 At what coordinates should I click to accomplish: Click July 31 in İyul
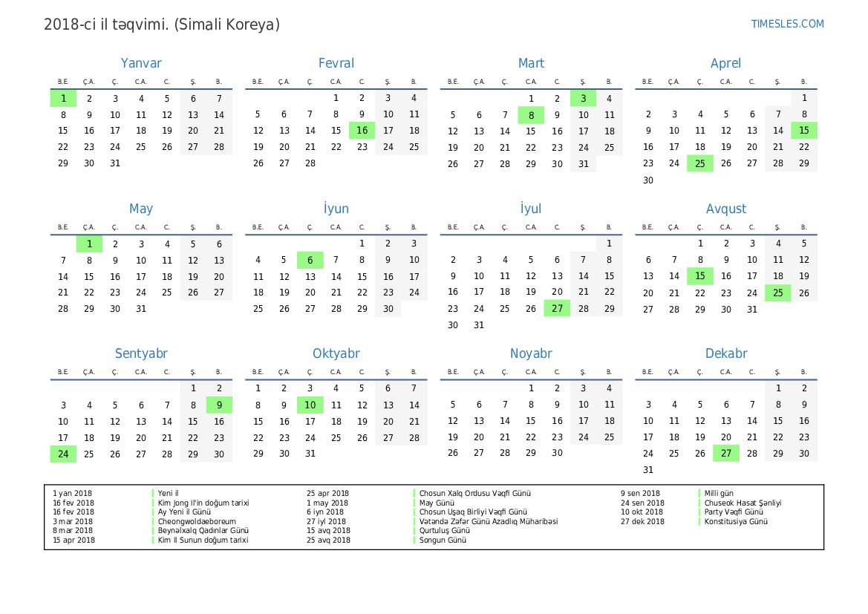479,325
